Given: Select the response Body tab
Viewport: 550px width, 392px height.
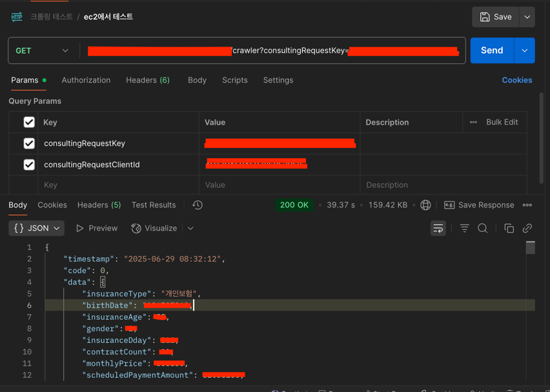Looking at the screenshot, I should (x=17, y=205).
